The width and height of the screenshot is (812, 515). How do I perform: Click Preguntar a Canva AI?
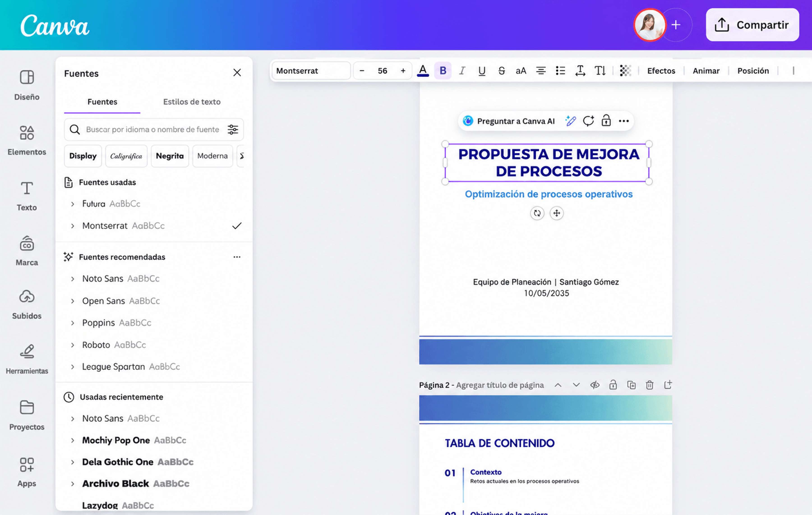(x=509, y=121)
